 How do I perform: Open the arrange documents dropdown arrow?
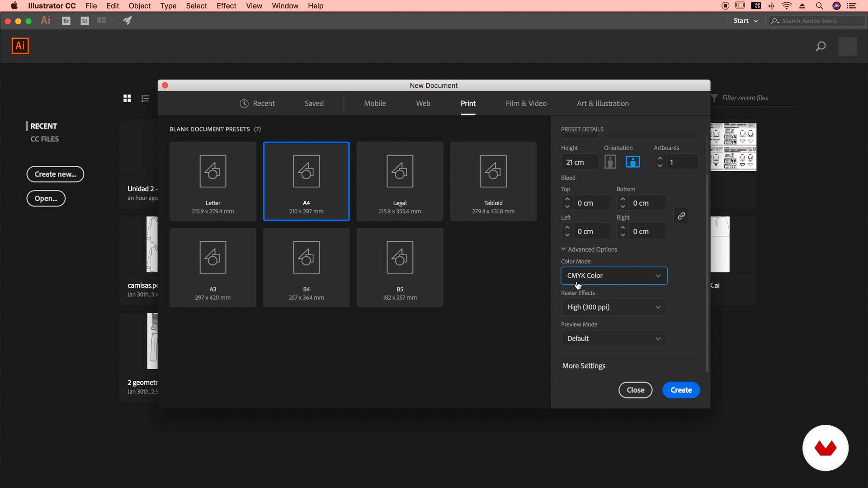pyautogui.click(x=113, y=20)
